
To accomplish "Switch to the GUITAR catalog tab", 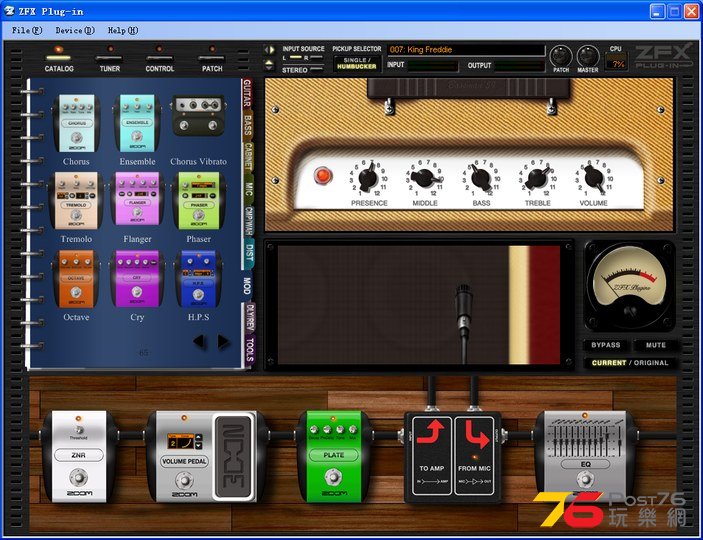I will tap(247, 93).
